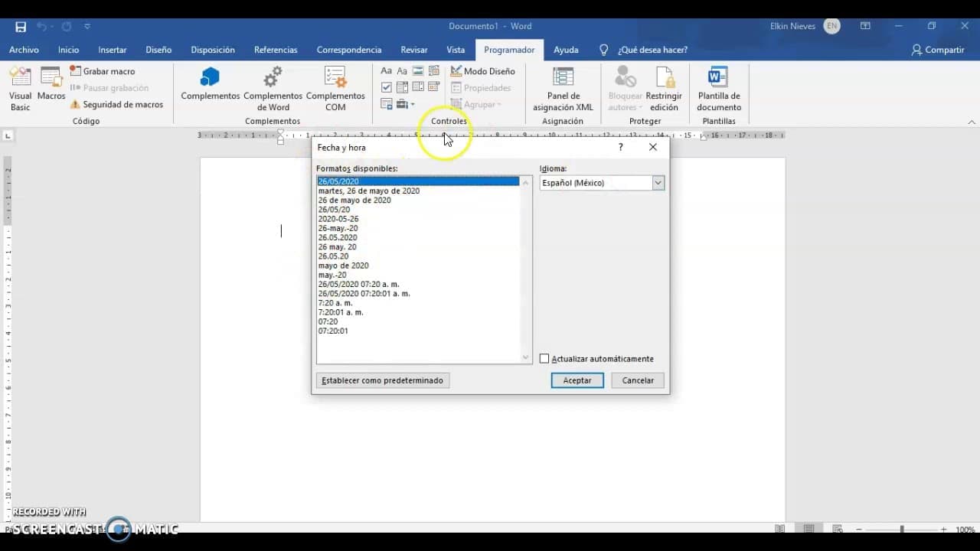Select the 'martes, 26 de mayo de 2020' format
This screenshot has height=551, width=980.
pos(369,191)
